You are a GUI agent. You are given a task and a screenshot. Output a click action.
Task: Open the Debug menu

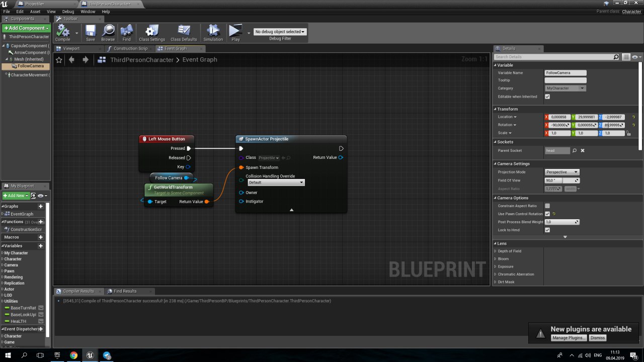click(x=68, y=11)
